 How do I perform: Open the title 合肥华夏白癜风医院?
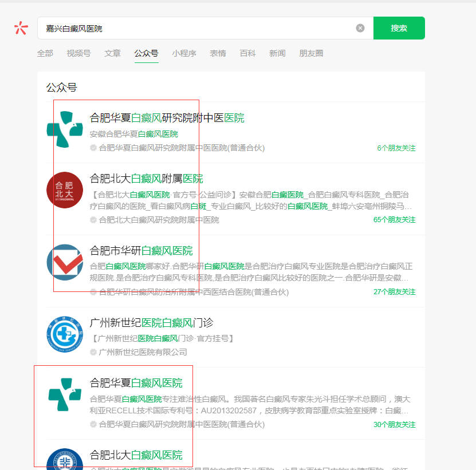point(136,383)
